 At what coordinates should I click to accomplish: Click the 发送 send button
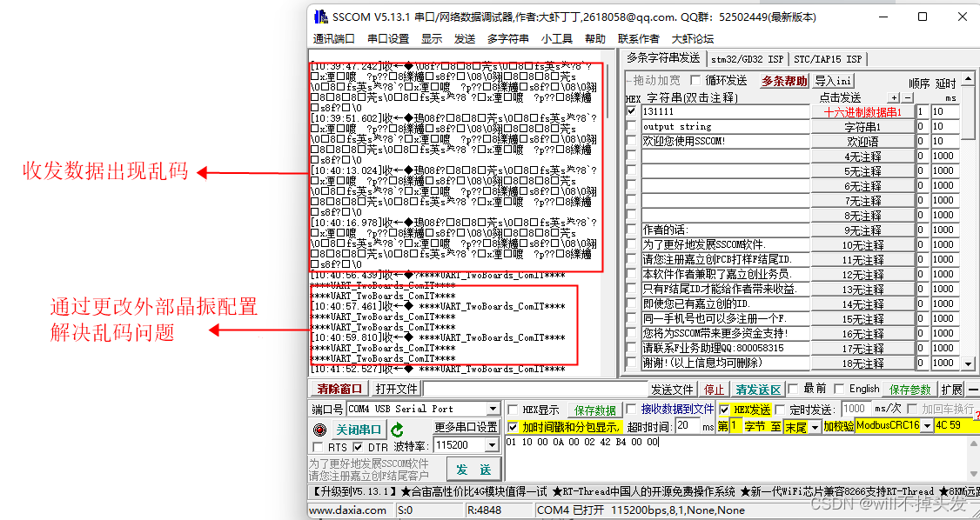[473, 470]
